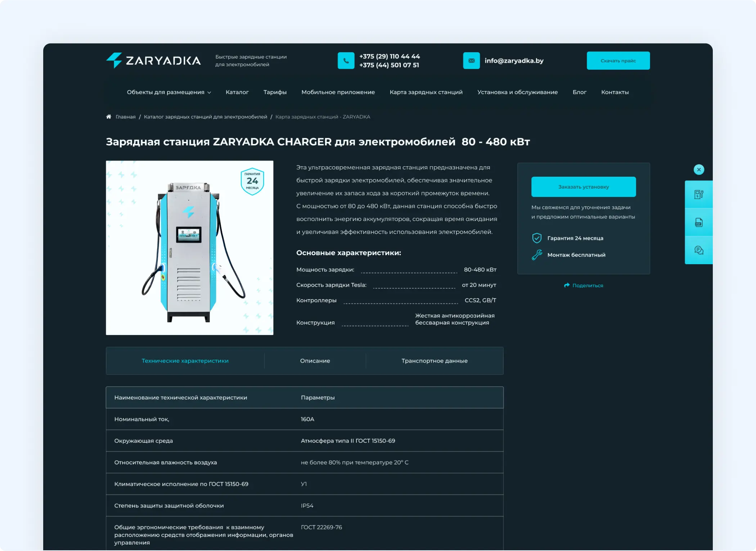Click the info@zaryadka.by email link

514,60
